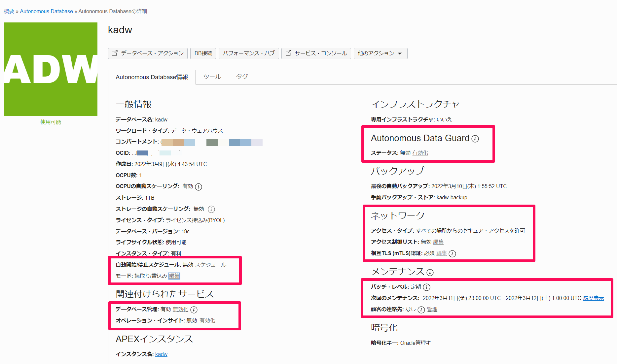This screenshot has width=617, height=364.
Task: Switch to the ツール tab
Action: (x=212, y=77)
